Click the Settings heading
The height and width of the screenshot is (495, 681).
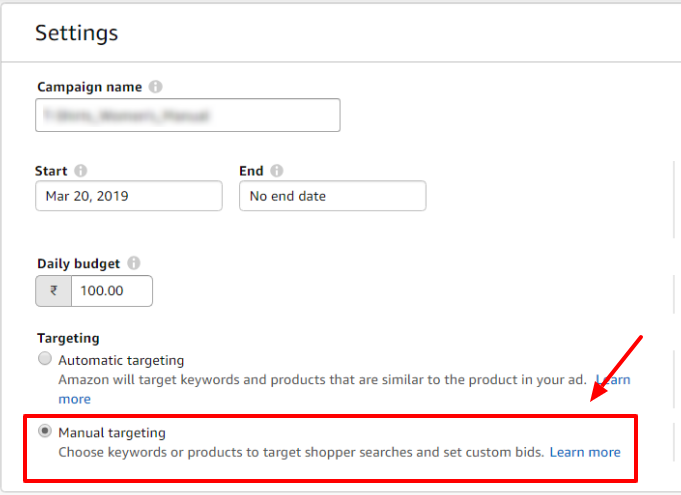point(76,33)
